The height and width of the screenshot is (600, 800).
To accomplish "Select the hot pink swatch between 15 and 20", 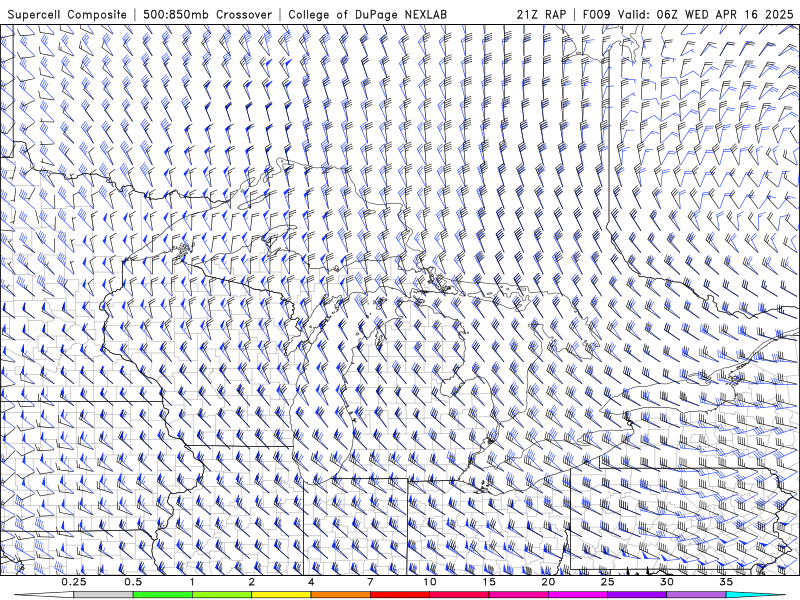I will tap(518, 595).
